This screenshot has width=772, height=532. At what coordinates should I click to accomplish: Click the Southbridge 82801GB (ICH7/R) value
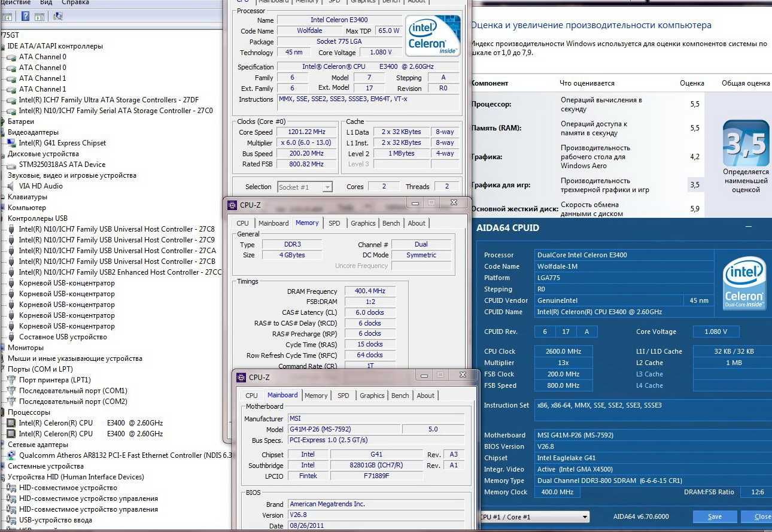click(x=376, y=466)
